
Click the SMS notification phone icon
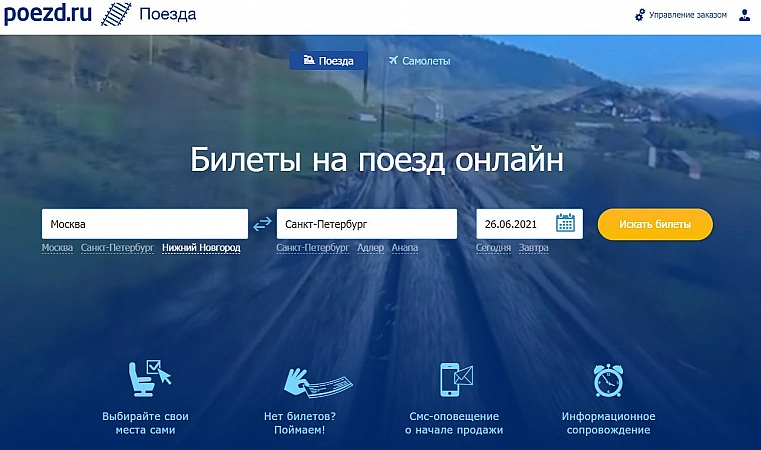454,380
